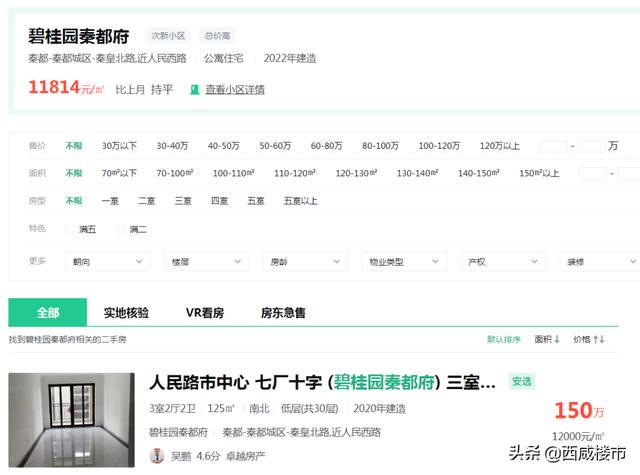This screenshot has height=475, width=640.
Task: Open the listing photo thumbnail
Action: pyautogui.click(x=71, y=420)
